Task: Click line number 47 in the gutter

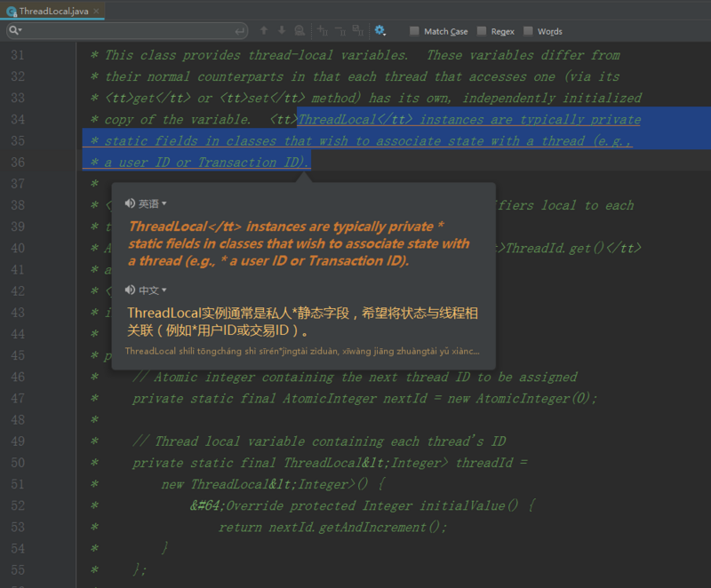Action: point(18,399)
